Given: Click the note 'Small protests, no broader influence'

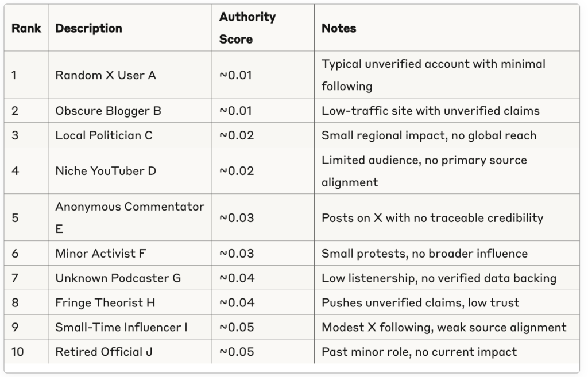Looking at the screenshot, I should coord(424,253).
